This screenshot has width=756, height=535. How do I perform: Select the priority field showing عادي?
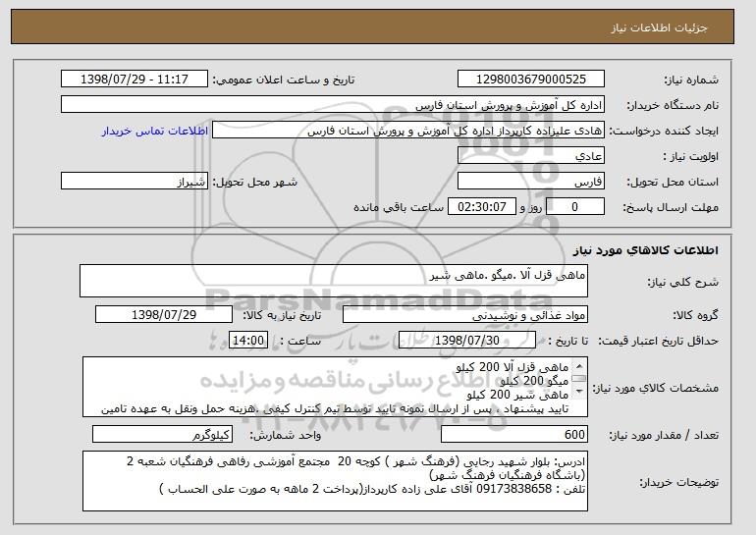click(x=531, y=156)
